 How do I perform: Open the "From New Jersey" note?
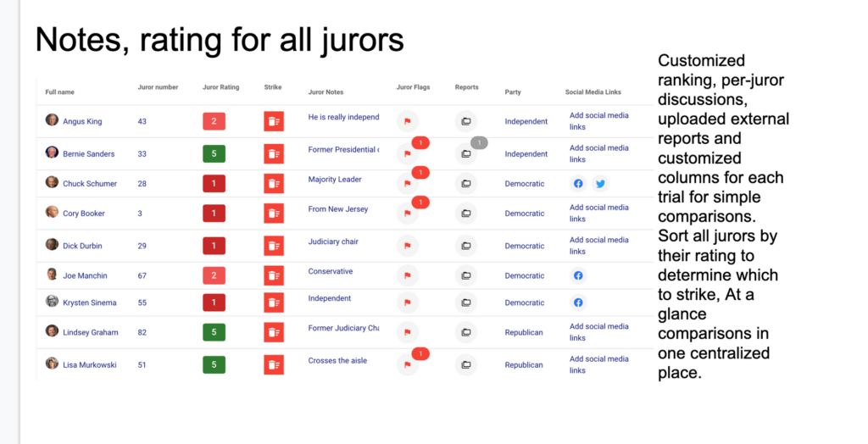pos(338,209)
